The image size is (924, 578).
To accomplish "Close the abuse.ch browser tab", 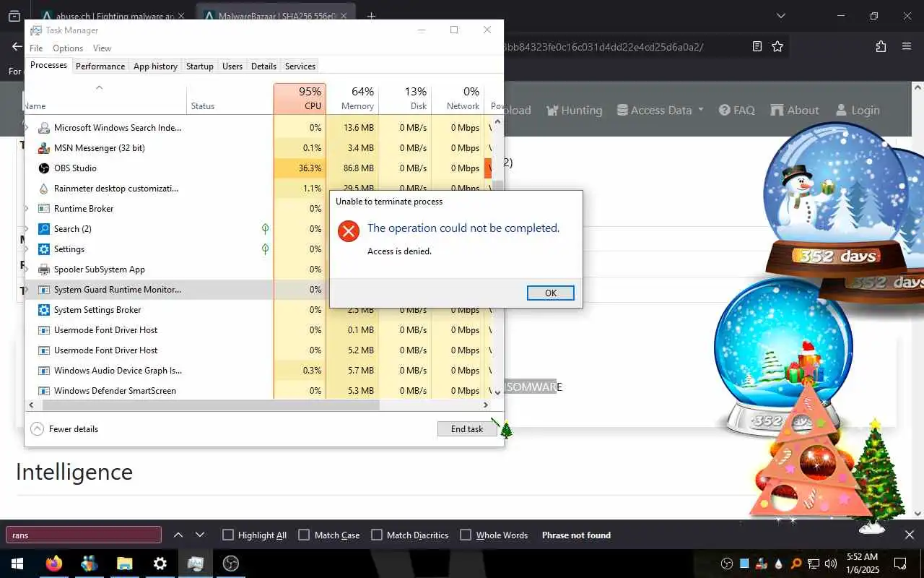I will tap(180, 16).
